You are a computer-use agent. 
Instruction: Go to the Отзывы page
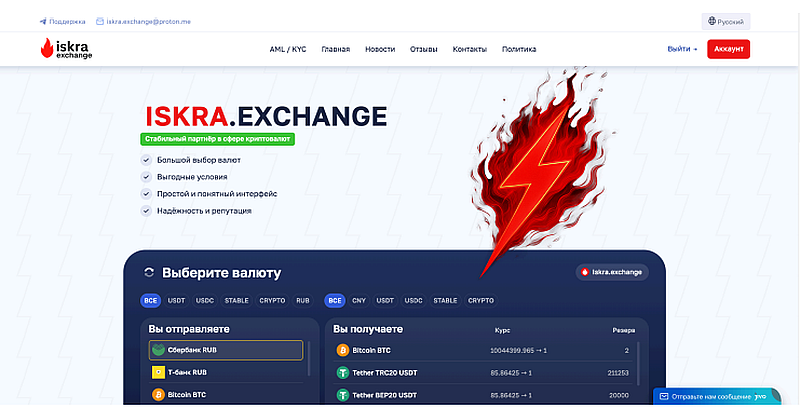pos(424,49)
